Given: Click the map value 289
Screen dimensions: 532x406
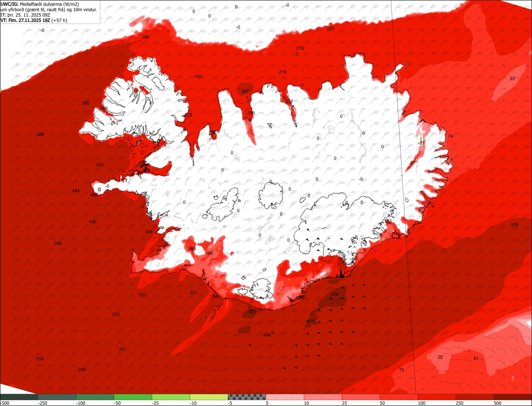Looking at the screenshot, I should (82, 370).
